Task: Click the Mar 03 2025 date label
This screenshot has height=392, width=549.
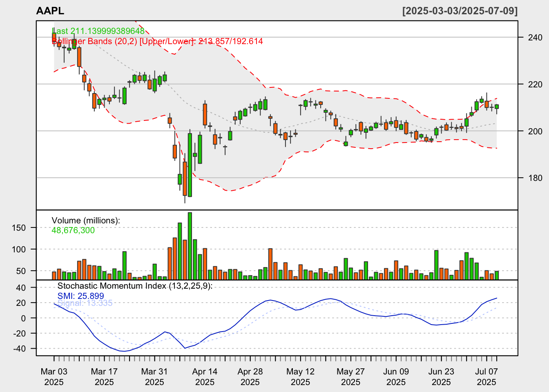Action: [x=54, y=377]
